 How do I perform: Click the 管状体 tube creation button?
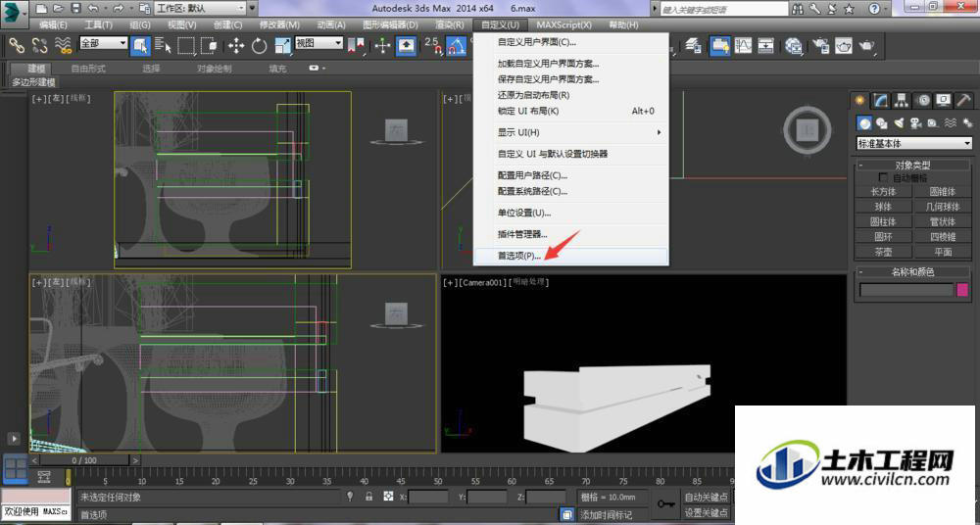943,222
